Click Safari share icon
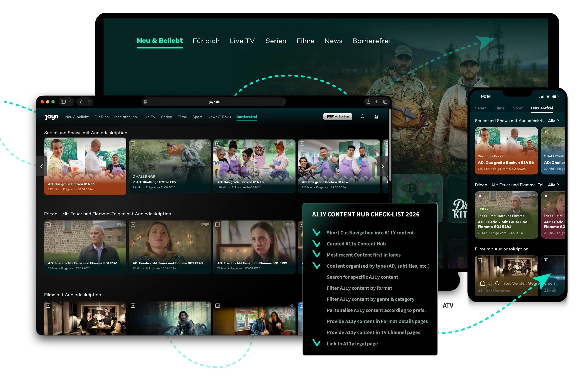Viewport: 588px width, 376px height. pos(368,102)
